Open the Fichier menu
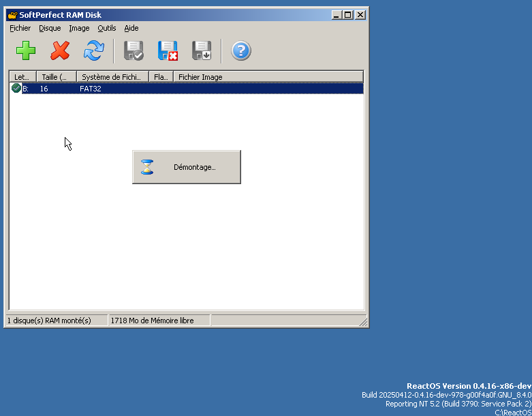 click(x=20, y=28)
